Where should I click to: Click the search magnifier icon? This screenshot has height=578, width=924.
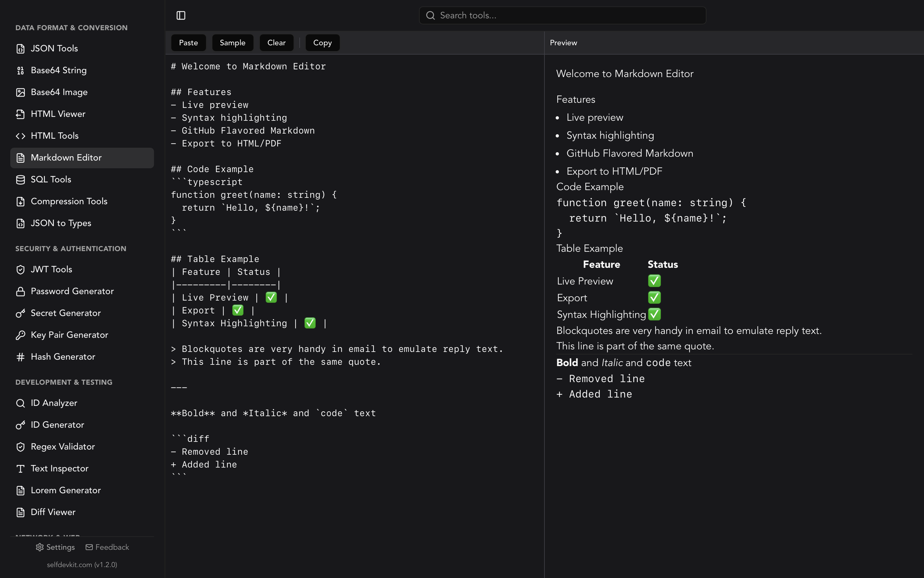pos(430,15)
